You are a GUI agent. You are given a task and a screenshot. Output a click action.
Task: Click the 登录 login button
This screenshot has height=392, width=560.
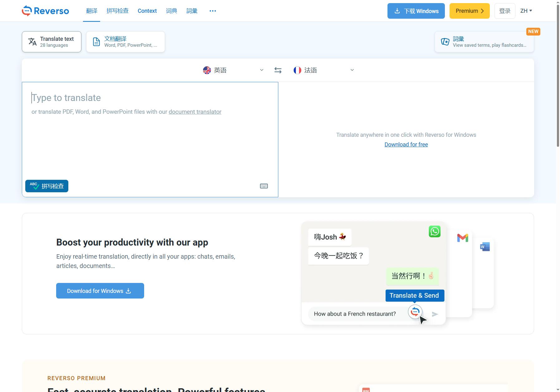click(x=505, y=11)
